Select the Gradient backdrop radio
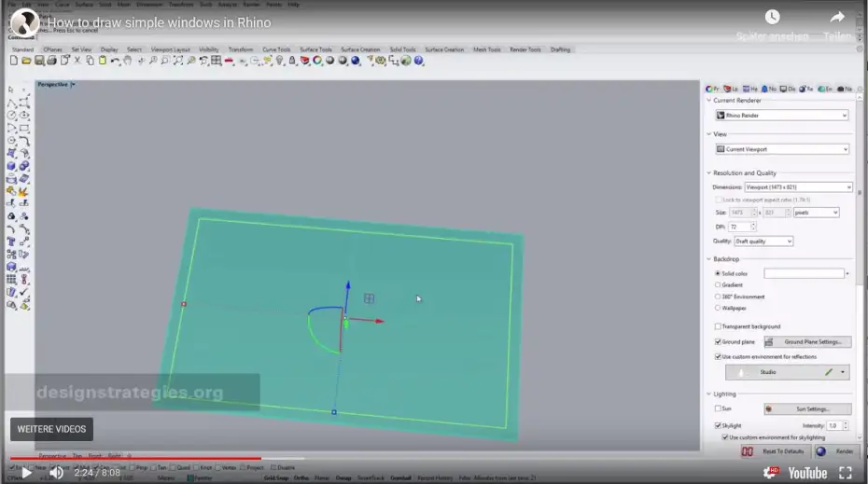Viewport: 868px width, 484px height. tap(718, 284)
